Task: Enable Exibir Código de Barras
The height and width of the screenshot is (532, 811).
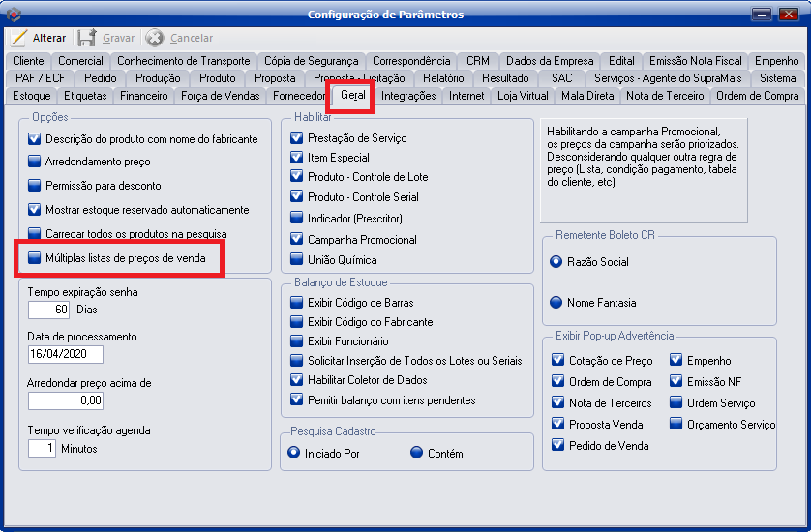Action: 297,303
